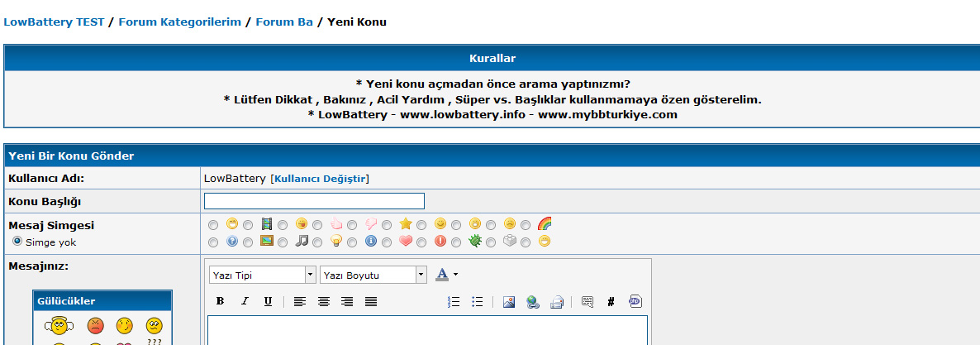The width and height of the screenshot is (980, 345).
Task: Insert an image into the message
Action: coord(509,302)
